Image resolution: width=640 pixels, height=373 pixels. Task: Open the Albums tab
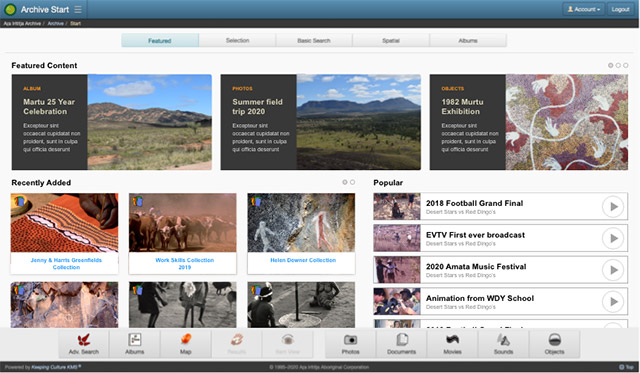468,40
